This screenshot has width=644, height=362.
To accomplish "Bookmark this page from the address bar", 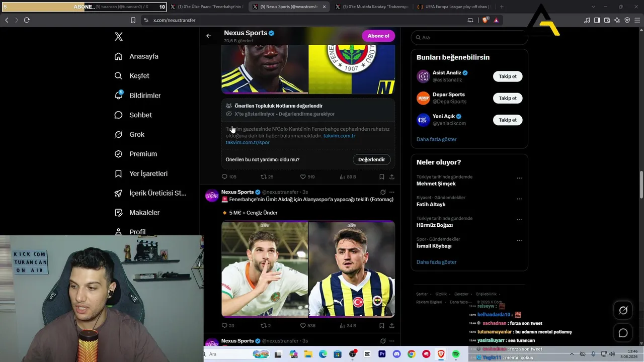I will point(133,20).
